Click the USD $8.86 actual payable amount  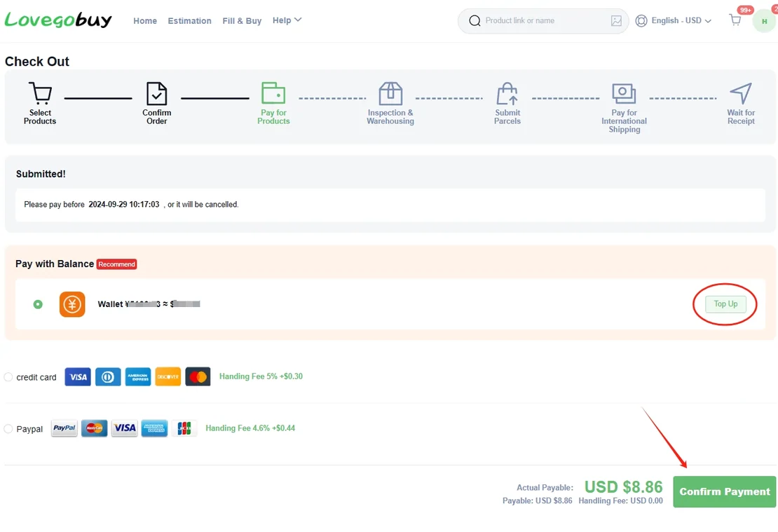pyautogui.click(x=623, y=486)
